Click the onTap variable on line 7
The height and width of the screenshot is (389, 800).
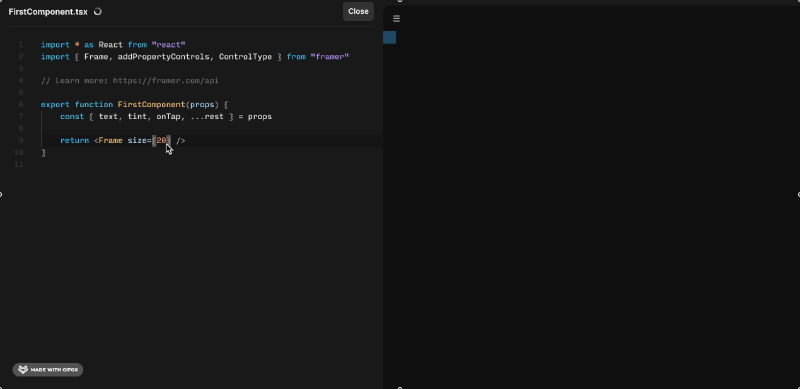coord(168,116)
